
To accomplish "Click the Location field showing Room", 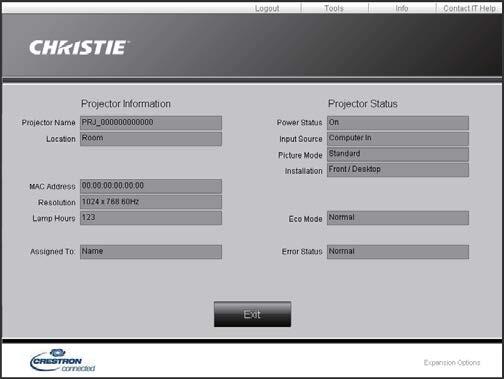I will [151, 139].
